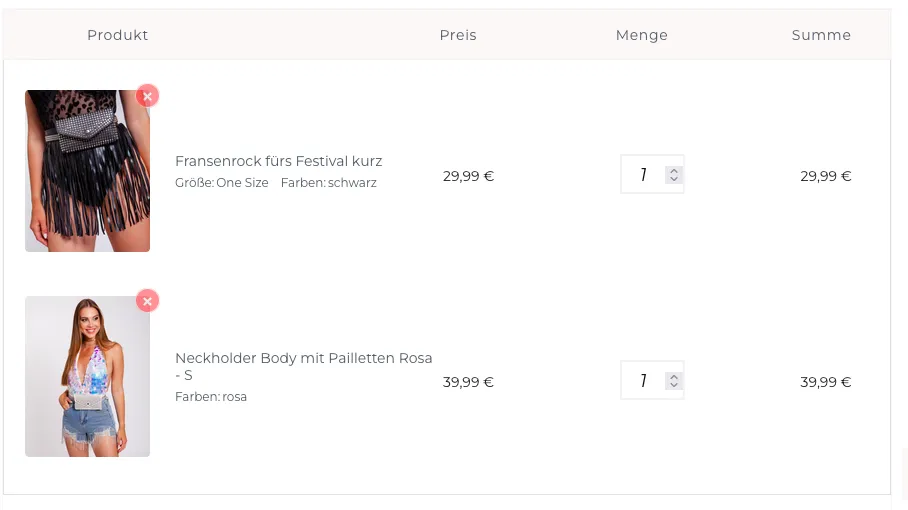This screenshot has height=510, width=908.
Task: Click the Summe column header
Action: pos(821,35)
